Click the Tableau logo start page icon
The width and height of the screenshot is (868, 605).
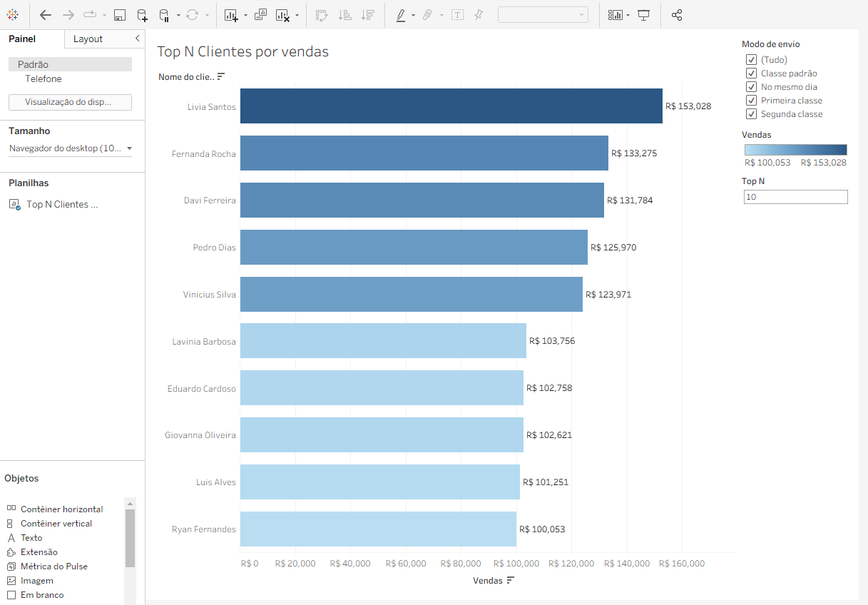pos(13,14)
